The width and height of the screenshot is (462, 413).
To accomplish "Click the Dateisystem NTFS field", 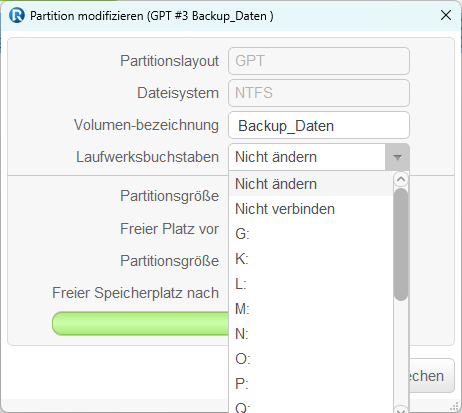I will (319, 93).
